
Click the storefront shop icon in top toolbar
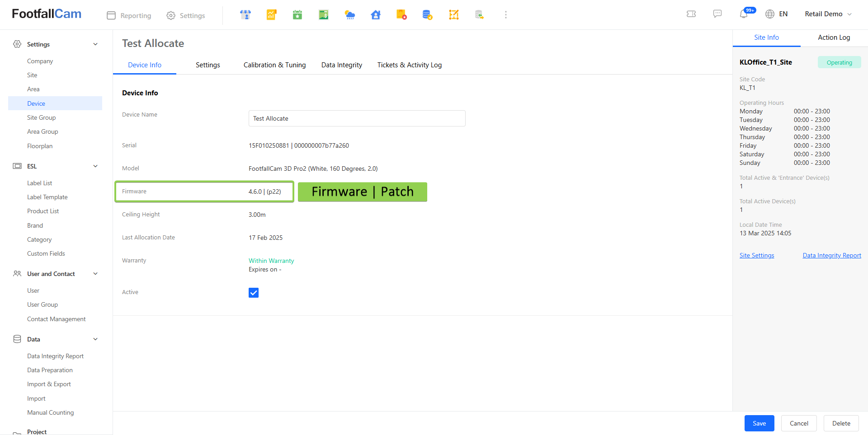tap(245, 15)
